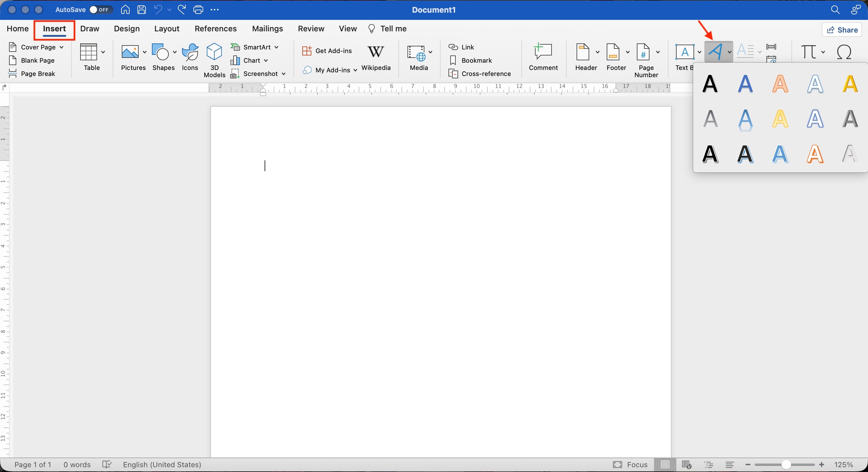The image size is (868, 472).
Task: Open the References tab
Action: (216, 29)
